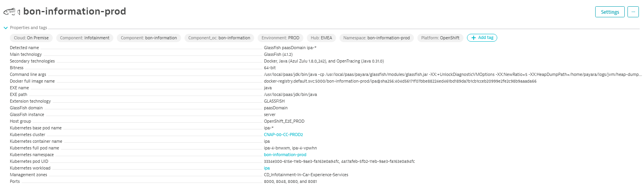This screenshot has height=188, width=644.
Task: Click the plus icon in Add tag
Action: point(473,38)
